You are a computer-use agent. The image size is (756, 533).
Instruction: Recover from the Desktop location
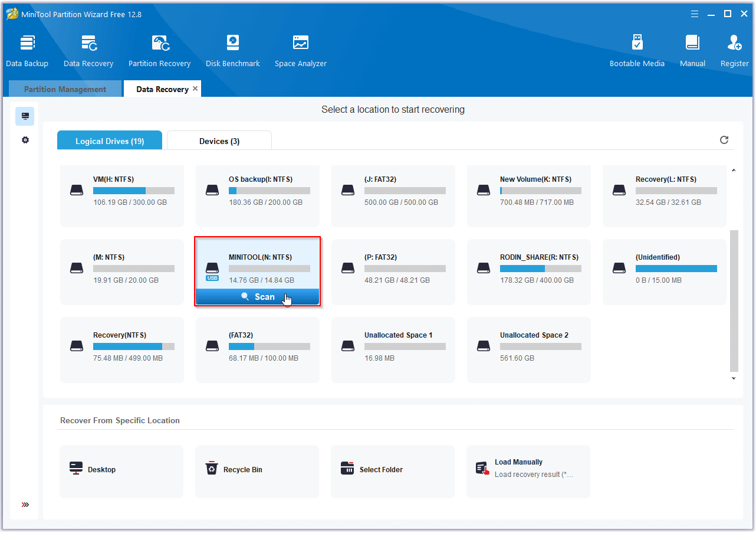point(121,470)
